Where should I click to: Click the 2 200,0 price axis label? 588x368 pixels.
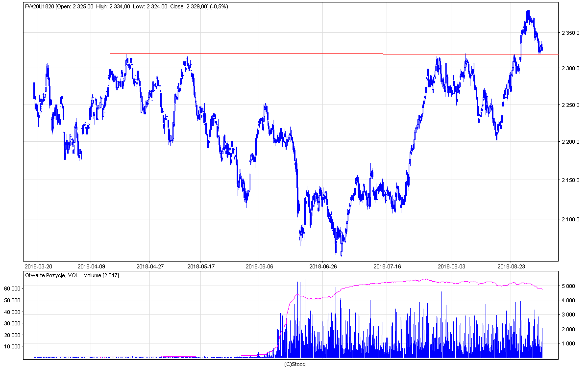(571, 142)
